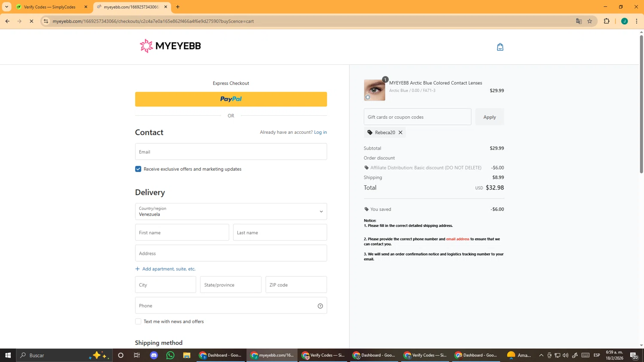644x362 pixels.
Task: Open the browser extensions icon
Action: pos(607,21)
